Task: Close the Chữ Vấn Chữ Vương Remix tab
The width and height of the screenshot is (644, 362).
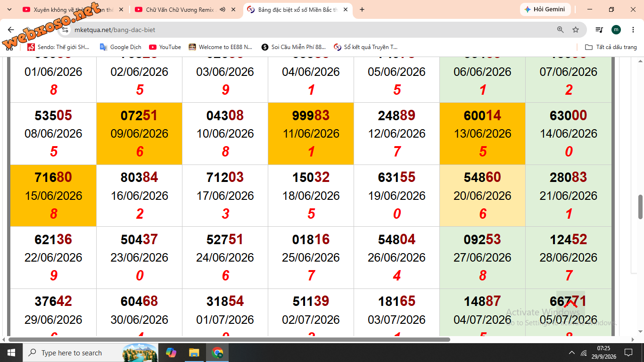Action: click(234, 9)
